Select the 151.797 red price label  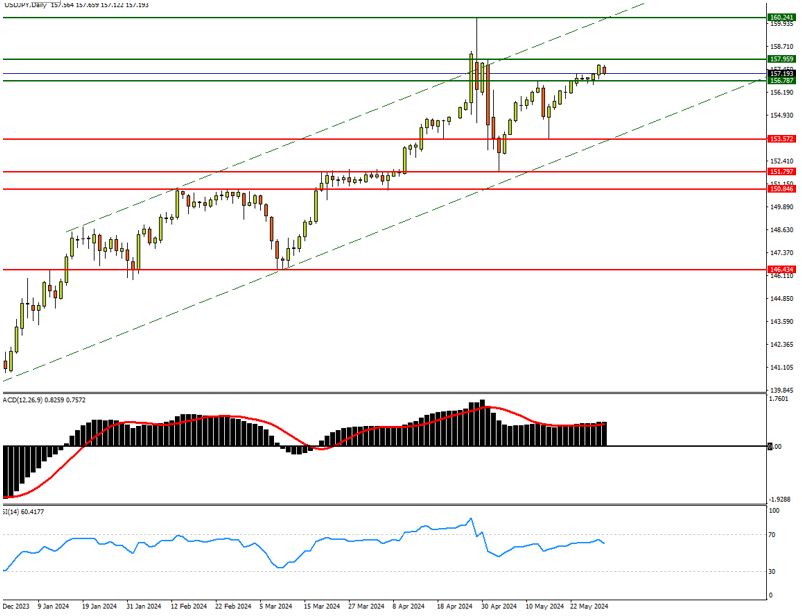781,172
